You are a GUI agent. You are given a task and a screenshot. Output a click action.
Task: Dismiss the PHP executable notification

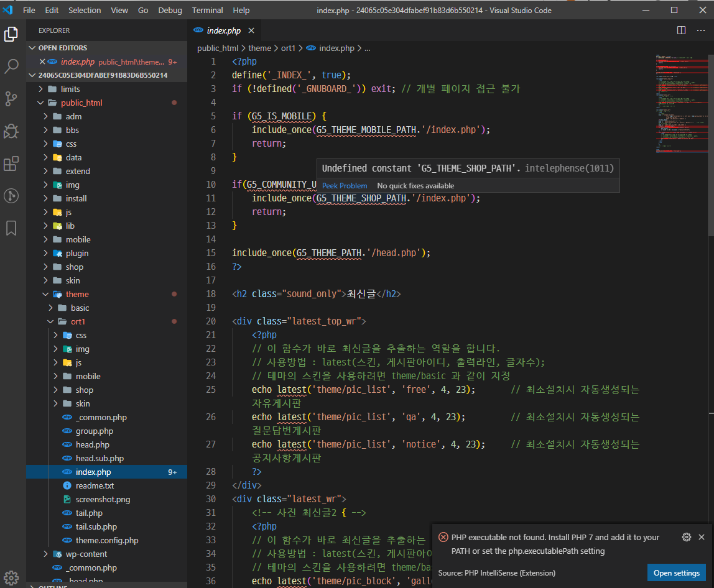(x=702, y=537)
